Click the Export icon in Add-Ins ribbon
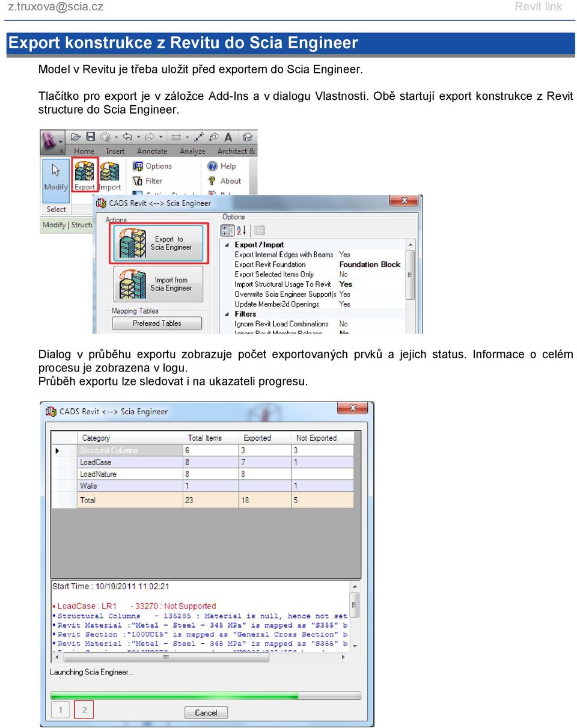577x728 pixels. point(84,175)
